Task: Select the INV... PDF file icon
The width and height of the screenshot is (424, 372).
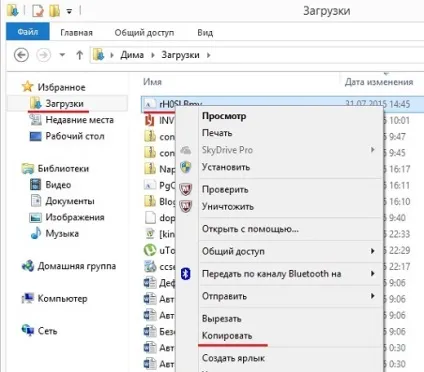Action: point(150,120)
